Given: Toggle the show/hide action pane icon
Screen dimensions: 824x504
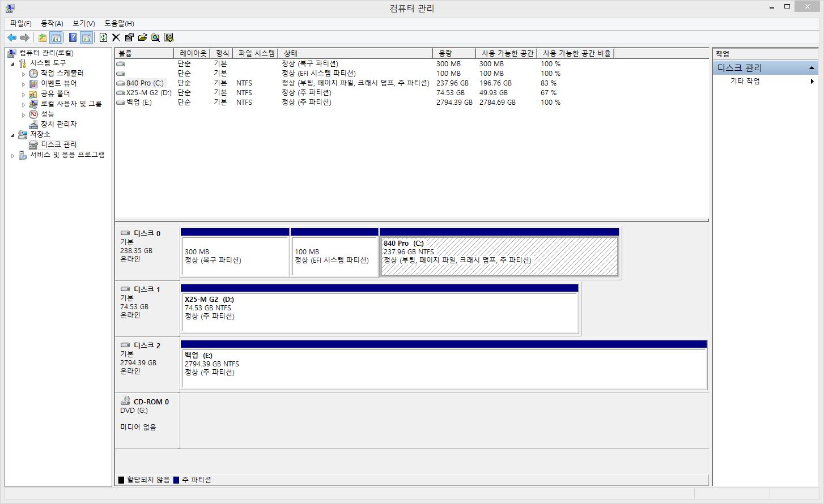Looking at the screenshot, I should (86, 37).
